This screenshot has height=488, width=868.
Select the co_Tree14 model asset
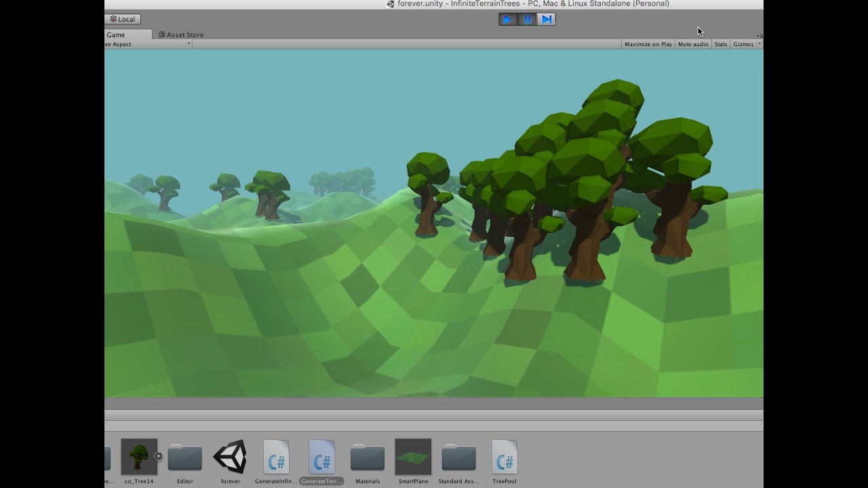pyautogui.click(x=139, y=456)
